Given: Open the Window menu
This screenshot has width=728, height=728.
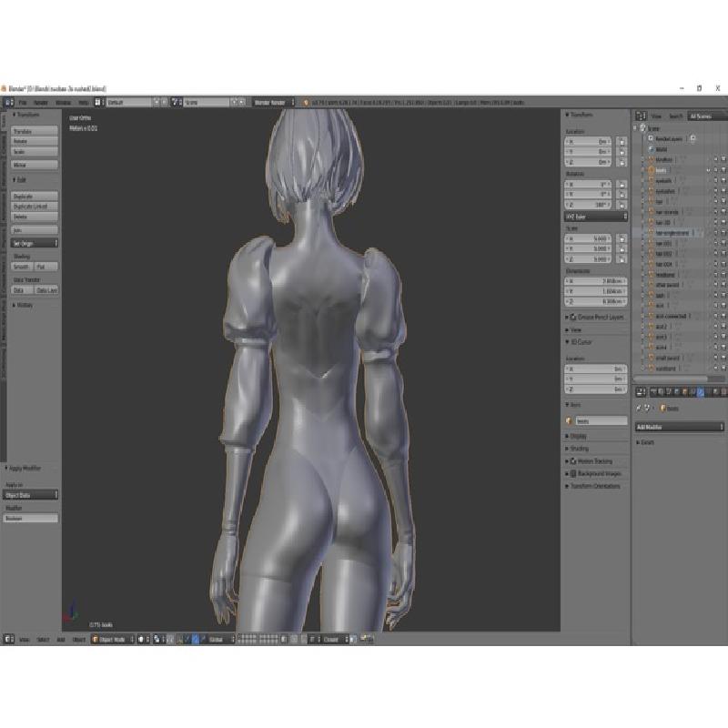Looking at the screenshot, I should point(64,102).
